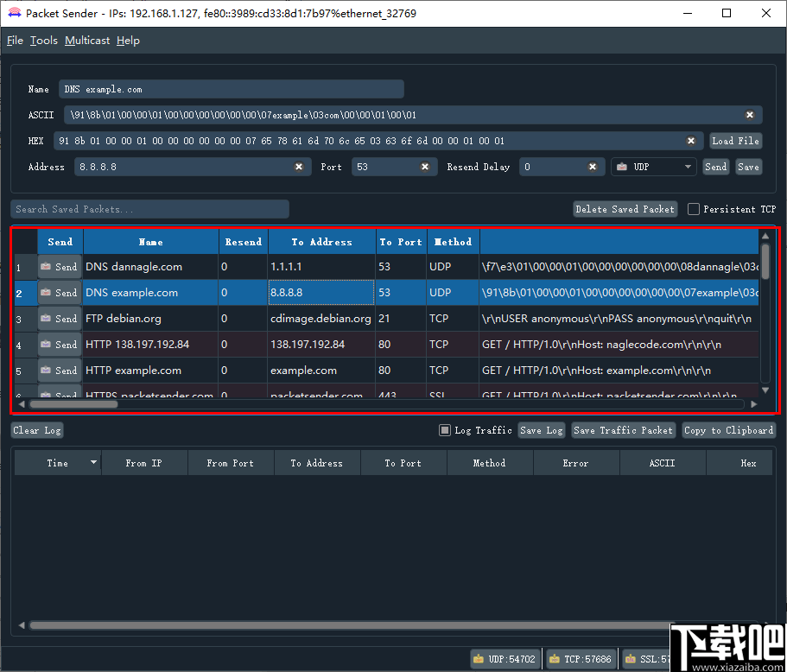Clear the Address field with the X icon

(x=299, y=167)
